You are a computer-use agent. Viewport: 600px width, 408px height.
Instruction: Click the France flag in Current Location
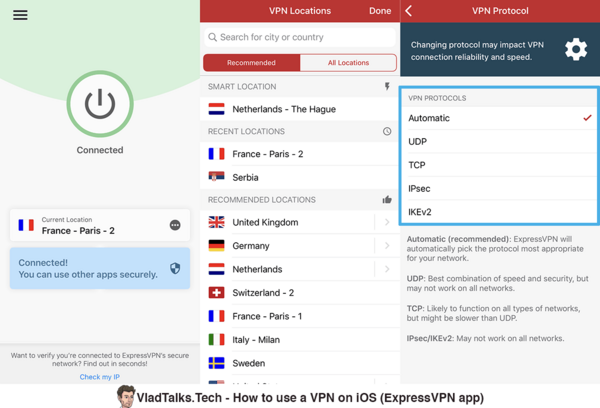(26, 225)
